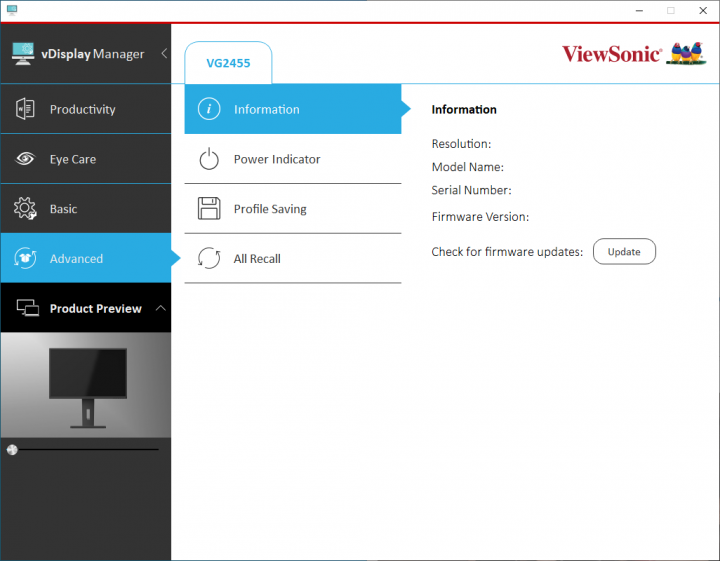The height and width of the screenshot is (561, 720).
Task: Open the Productivity menu
Action: click(86, 109)
